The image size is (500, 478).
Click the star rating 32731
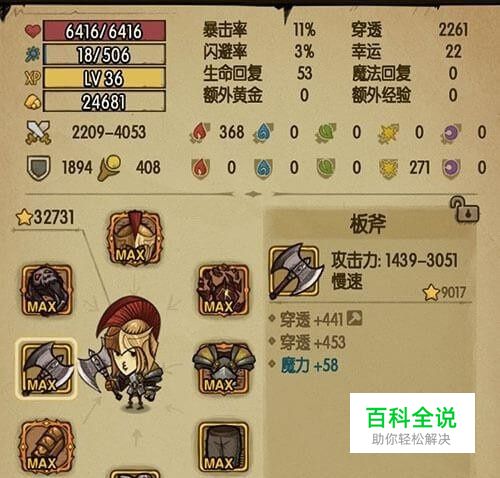coord(45,217)
